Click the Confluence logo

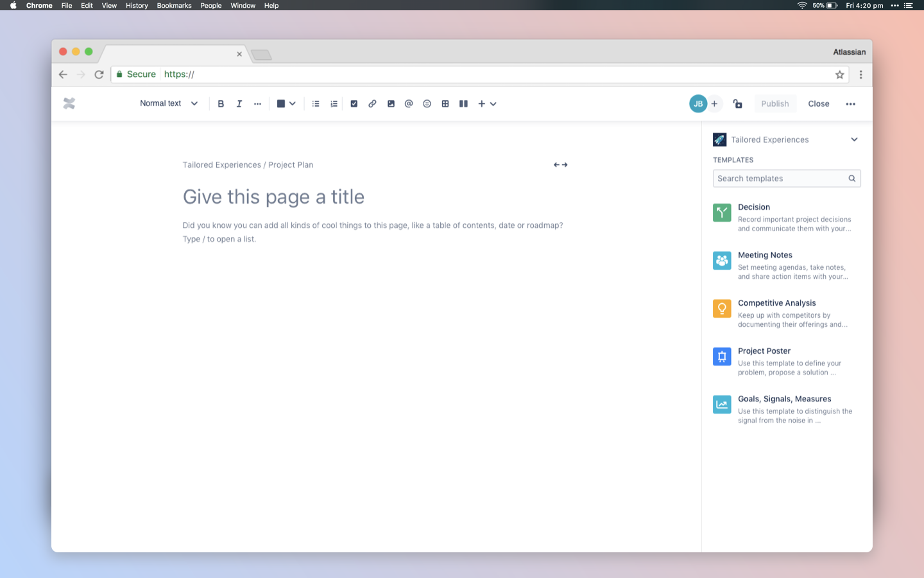coord(69,103)
